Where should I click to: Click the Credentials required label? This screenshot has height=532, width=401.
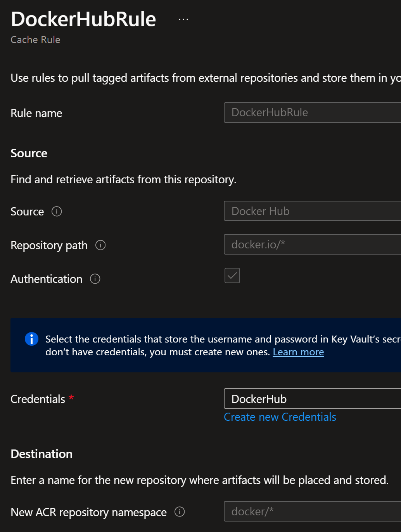(42, 399)
